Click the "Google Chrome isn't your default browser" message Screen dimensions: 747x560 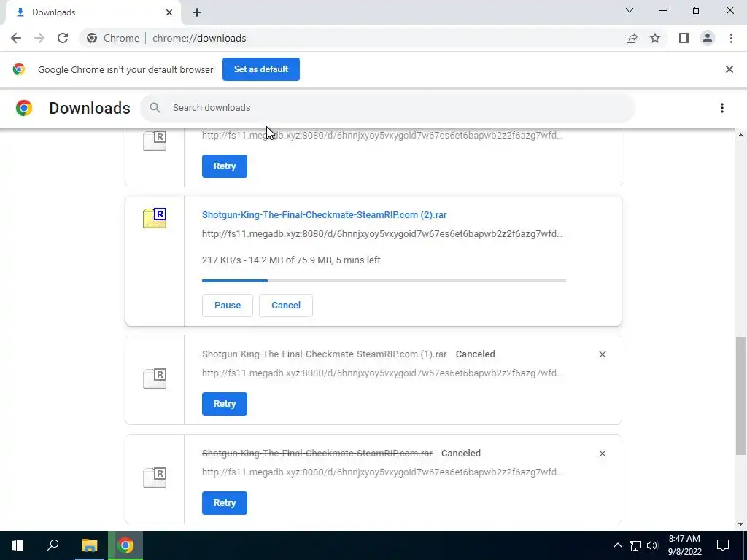125,69
